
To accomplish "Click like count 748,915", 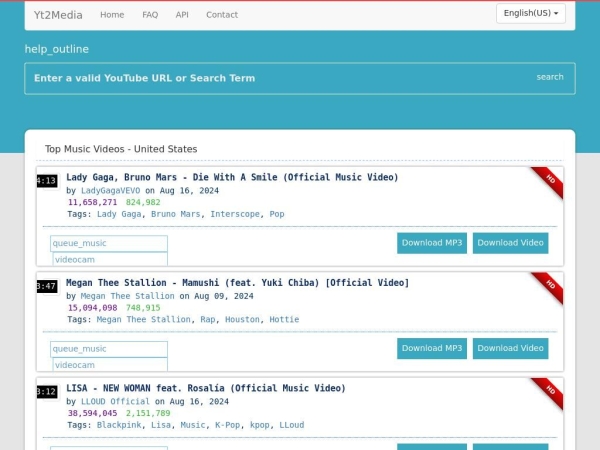I will pyautogui.click(x=143, y=308).
